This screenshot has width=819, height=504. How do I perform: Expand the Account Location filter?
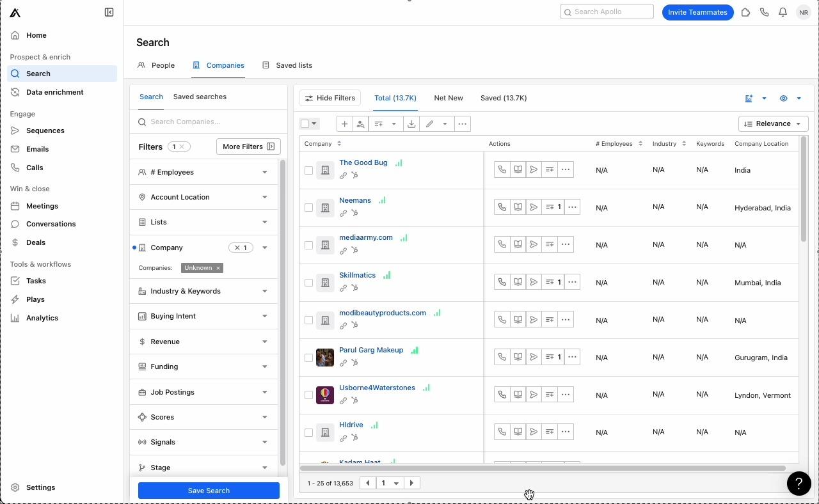pyautogui.click(x=203, y=197)
